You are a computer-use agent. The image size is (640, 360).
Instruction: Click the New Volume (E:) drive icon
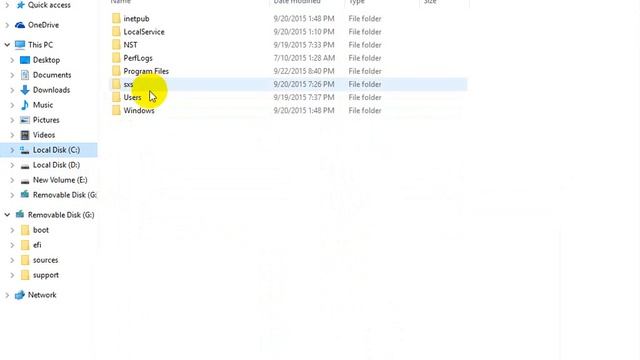pos(25,180)
